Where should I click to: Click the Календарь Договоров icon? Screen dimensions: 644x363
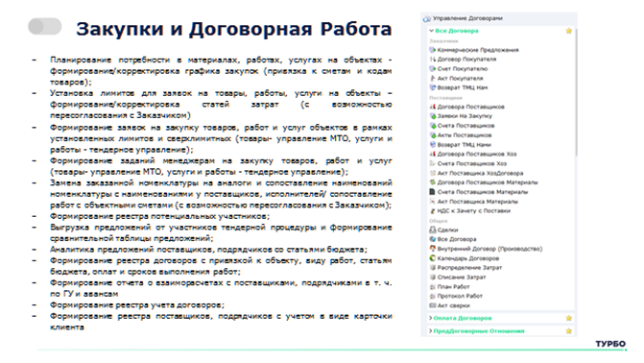432,258
